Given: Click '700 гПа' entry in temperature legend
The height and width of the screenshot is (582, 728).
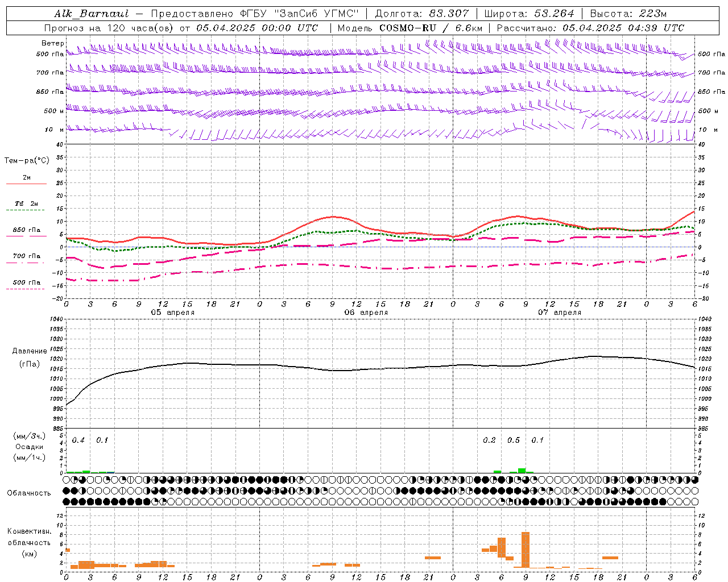Looking at the screenshot, I should [x=26, y=256].
